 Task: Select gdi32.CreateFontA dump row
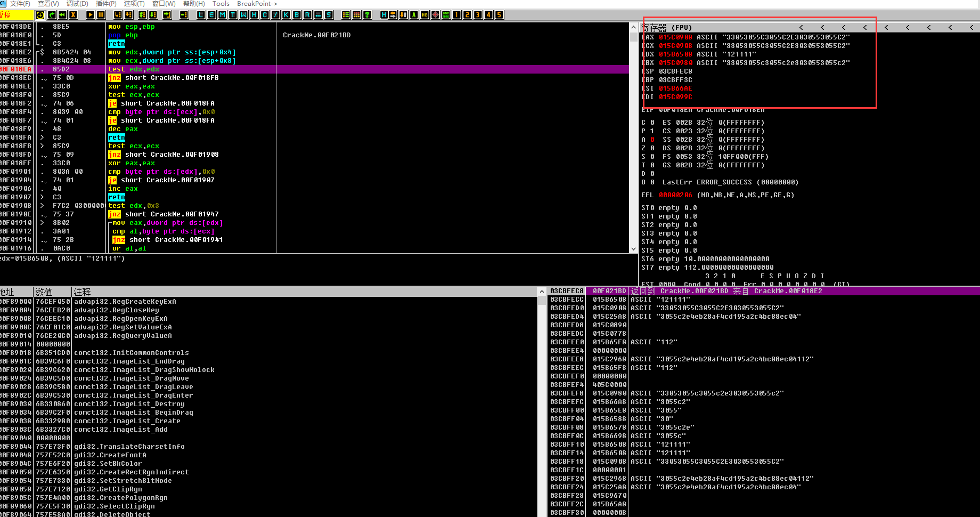coord(269,455)
